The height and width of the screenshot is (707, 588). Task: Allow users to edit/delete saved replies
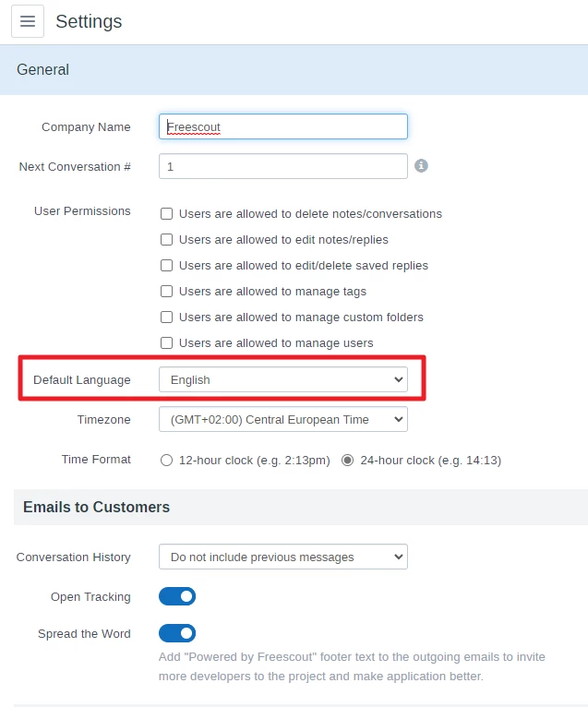(x=167, y=265)
